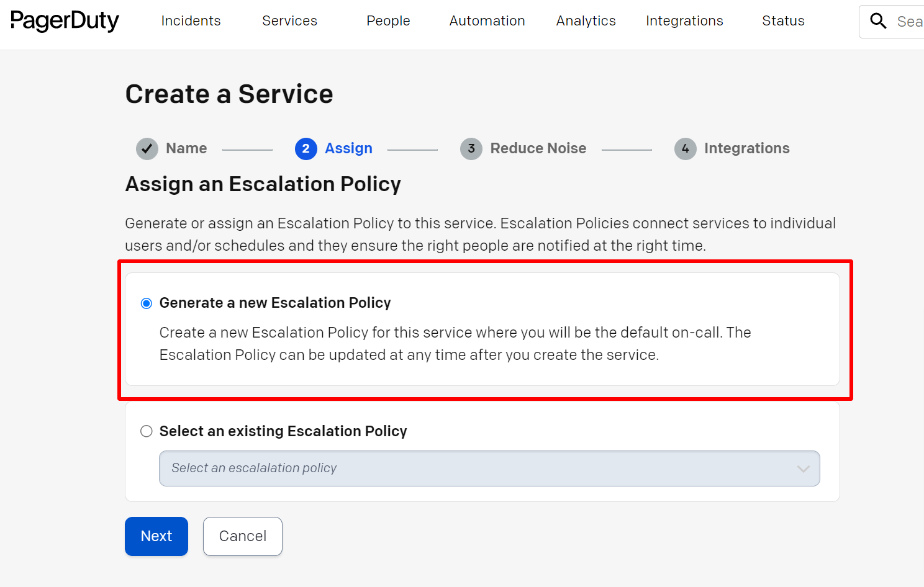924x587 pixels.
Task: Open the Incidents menu
Action: [191, 20]
